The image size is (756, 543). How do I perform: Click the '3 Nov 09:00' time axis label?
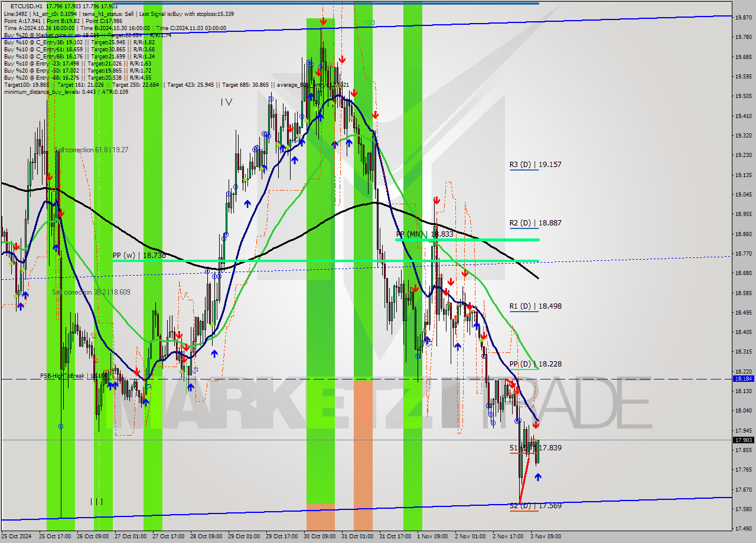[x=546, y=537]
